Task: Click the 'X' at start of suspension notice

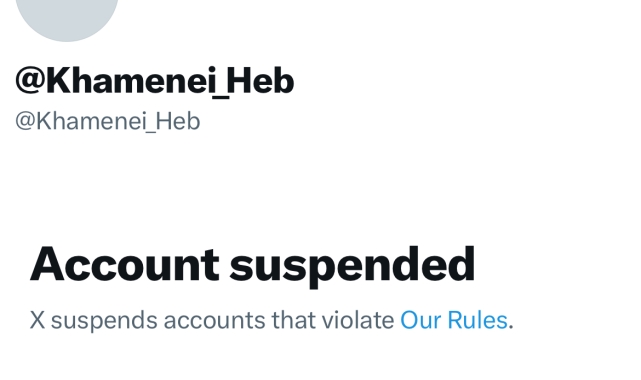Action: click(37, 320)
